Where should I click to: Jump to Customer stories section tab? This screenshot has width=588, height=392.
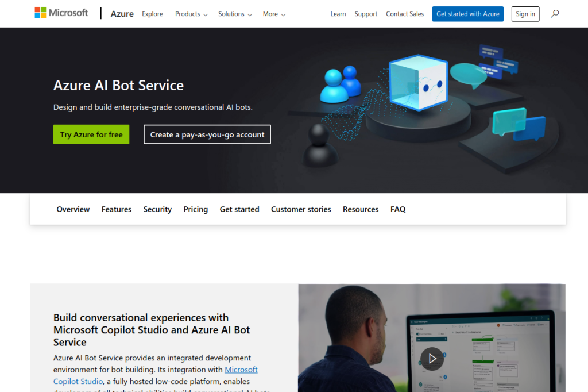(301, 209)
